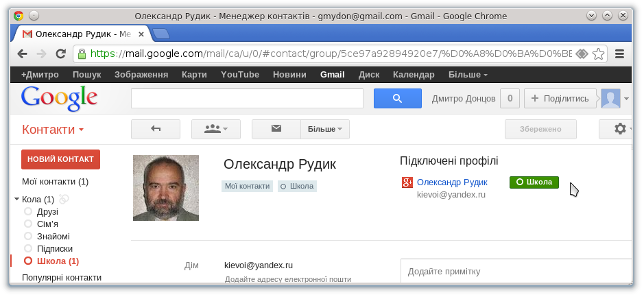Image resolution: width=644 pixels, height=297 pixels.
Task: Click the contact photo thumbnail
Action: point(166,188)
